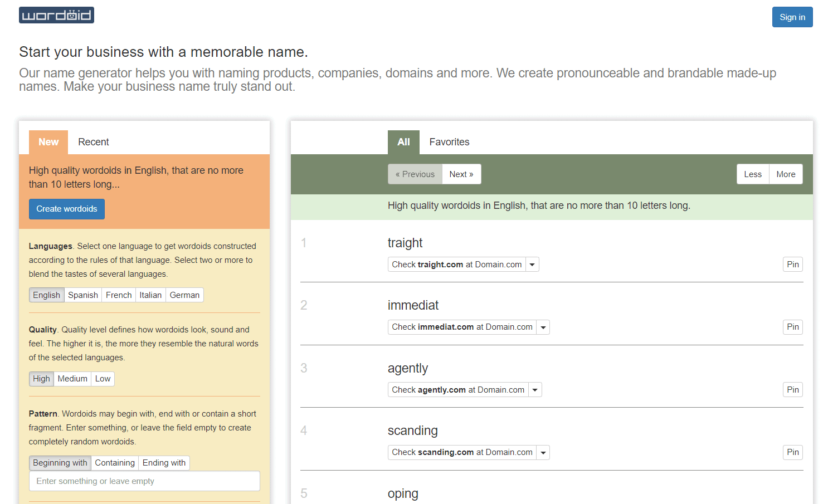Select Medium quality level
The height and width of the screenshot is (504, 823).
click(72, 379)
